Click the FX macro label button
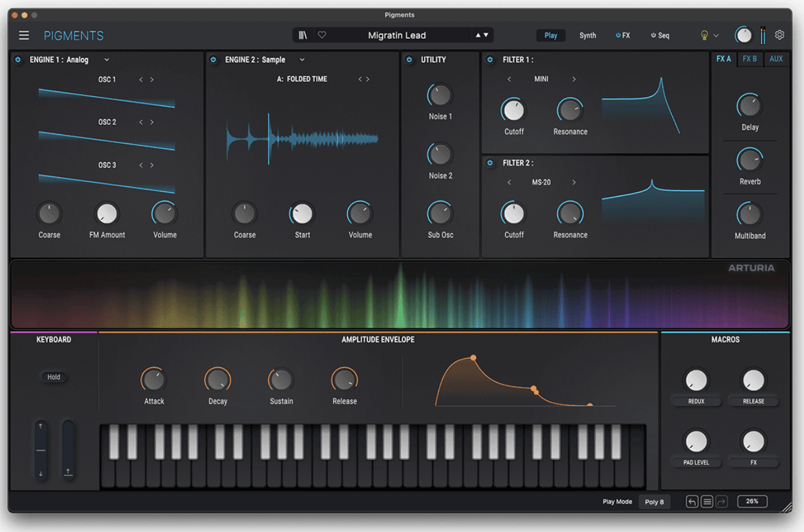804x532 pixels. click(753, 463)
